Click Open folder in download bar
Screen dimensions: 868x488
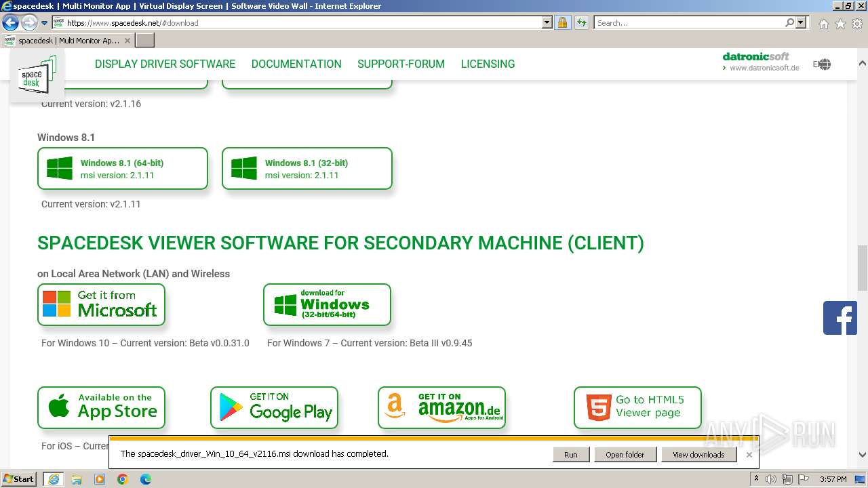[x=625, y=455]
